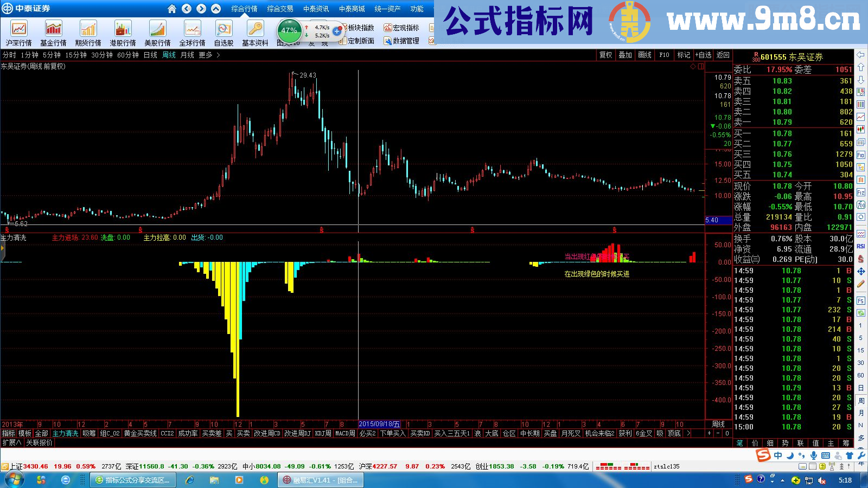
Task: Click the 47% green progress gauge
Action: pos(289,31)
